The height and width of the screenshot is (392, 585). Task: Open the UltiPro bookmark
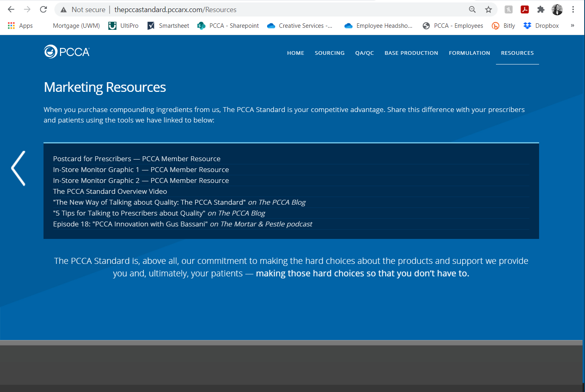click(x=124, y=25)
